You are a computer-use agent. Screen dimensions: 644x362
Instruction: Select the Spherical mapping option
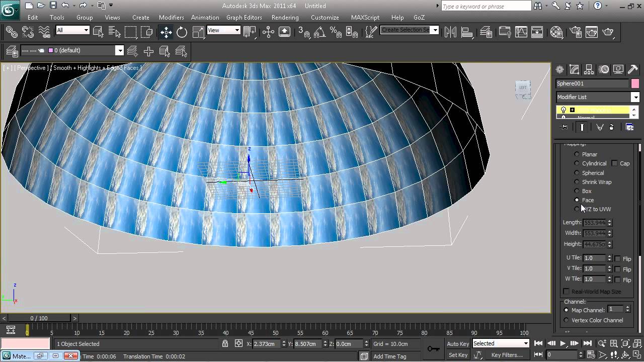(x=577, y=172)
